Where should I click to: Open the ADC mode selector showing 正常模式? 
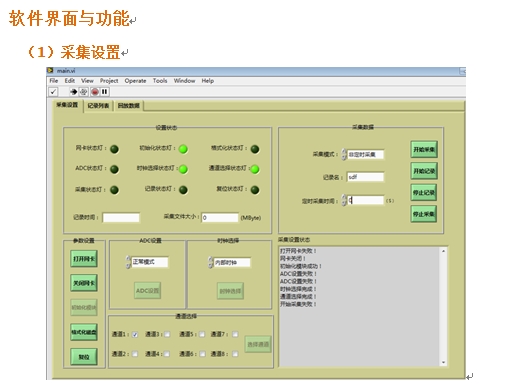(x=150, y=262)
